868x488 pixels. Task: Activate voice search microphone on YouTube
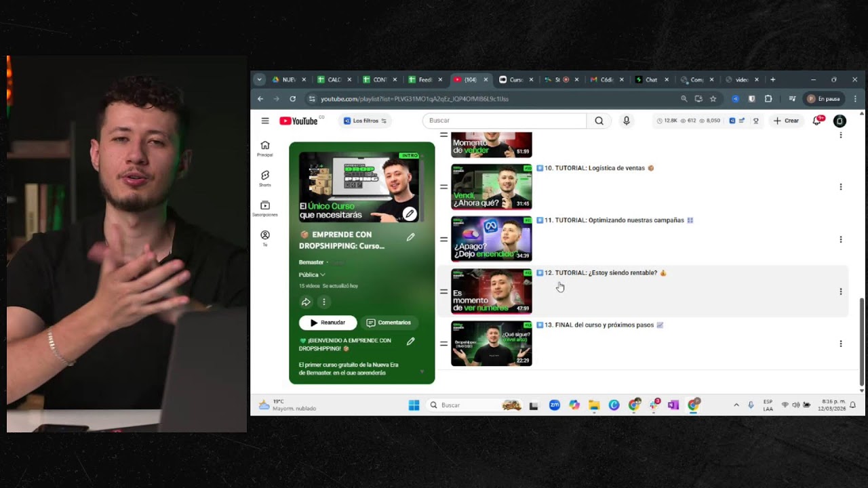click(627, 121)
